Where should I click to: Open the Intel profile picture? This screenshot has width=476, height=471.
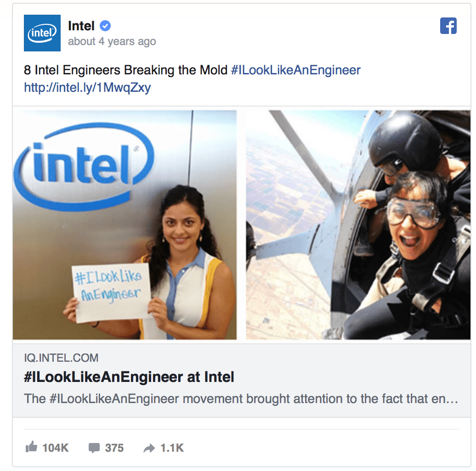click(x=42, y=33)
